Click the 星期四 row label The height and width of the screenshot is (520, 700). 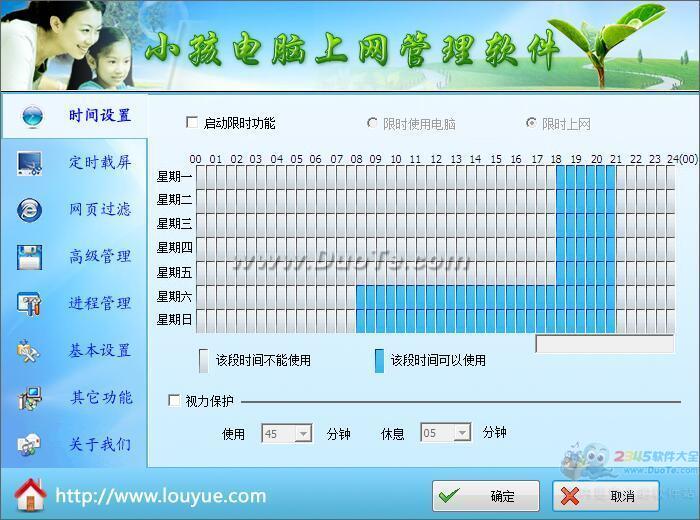click(x=174, y=248)
